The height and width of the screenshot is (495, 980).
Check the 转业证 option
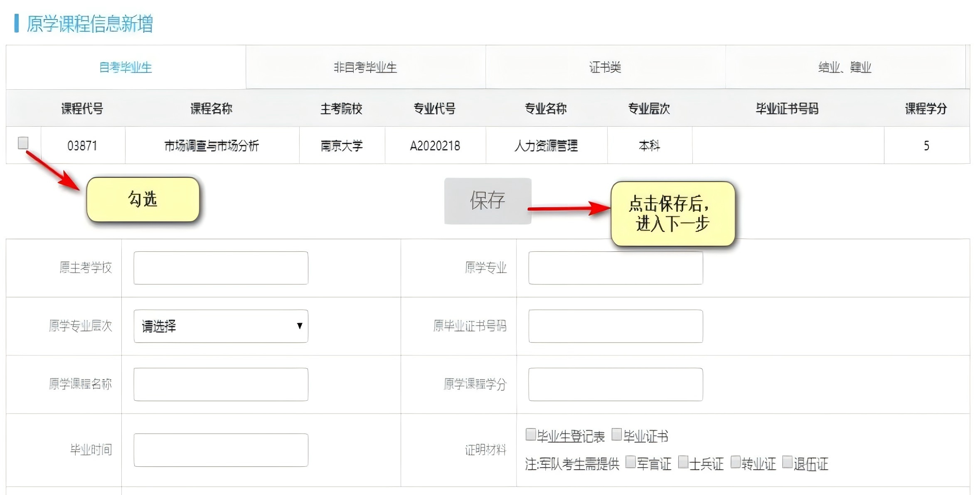click(x=735, y=462)
